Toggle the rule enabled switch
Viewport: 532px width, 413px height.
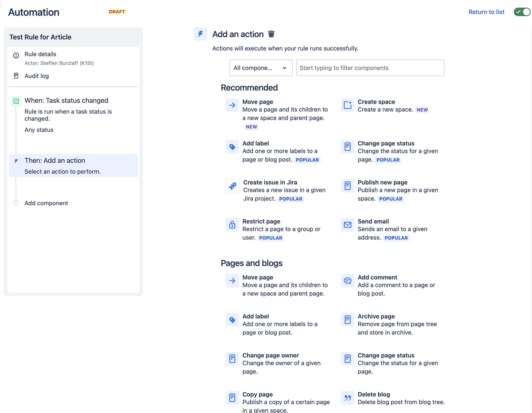pos(522,12)
